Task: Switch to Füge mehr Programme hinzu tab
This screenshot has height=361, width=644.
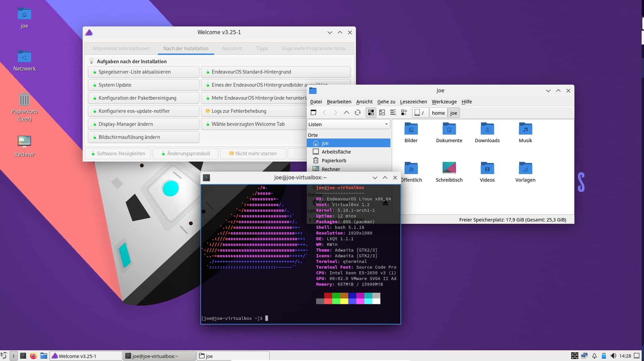Action: pyautogui.click(x=314, y=48)
